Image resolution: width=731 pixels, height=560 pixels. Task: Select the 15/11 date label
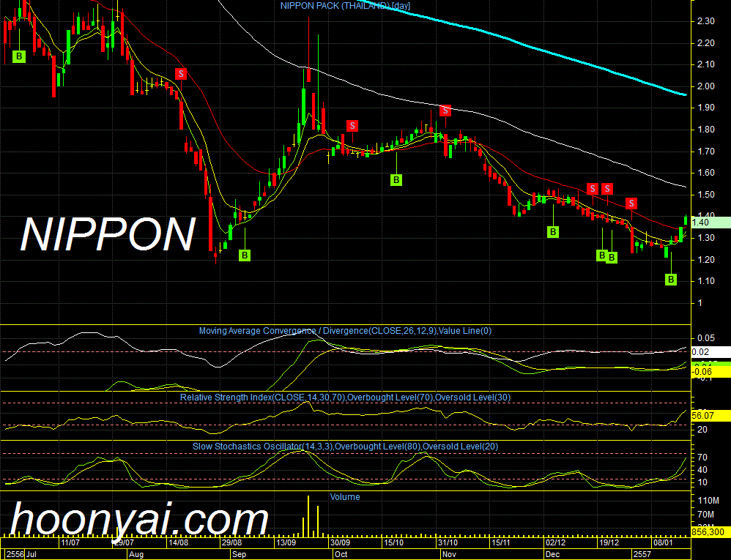click(x=501, y=542)
